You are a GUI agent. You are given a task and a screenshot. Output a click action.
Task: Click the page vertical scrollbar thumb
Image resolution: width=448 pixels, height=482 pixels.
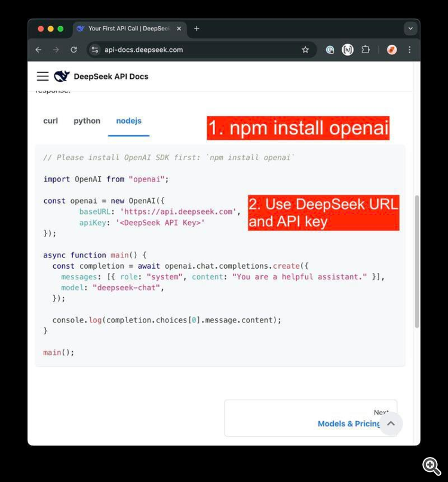[416, 261]
